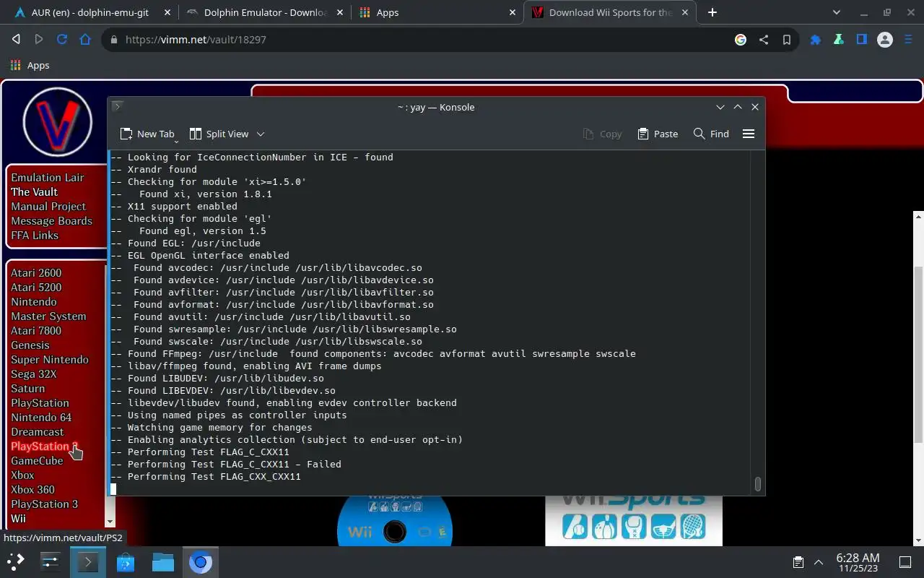924x578 pixels.
Task: Click Wii Sports cover art image
Action: 634,520
